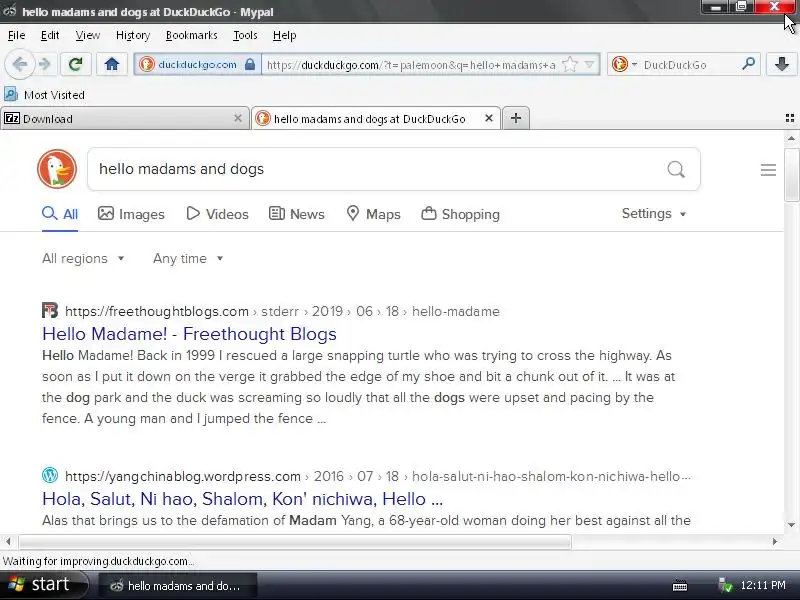Click the DuckDuckGo duck logo
The image size is (800, 600).
click(x=57, y=169)
